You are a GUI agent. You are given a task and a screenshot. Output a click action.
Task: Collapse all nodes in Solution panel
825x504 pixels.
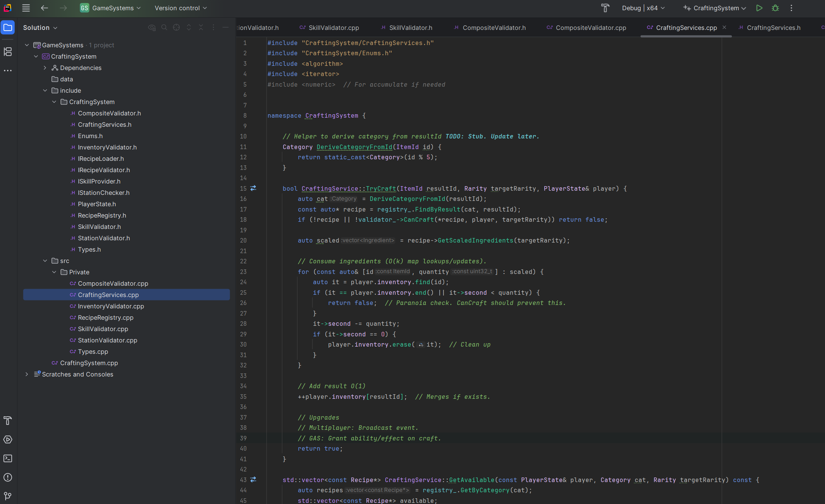(x=201, y=28)
